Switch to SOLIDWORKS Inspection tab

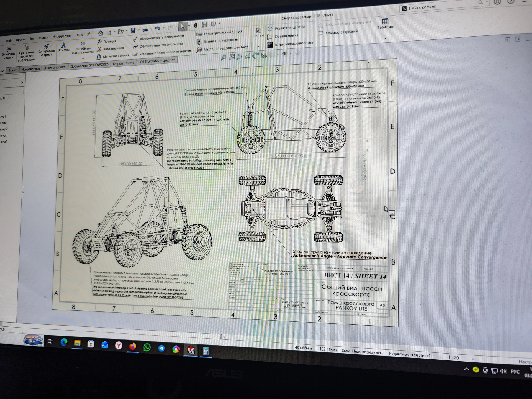click(x=157, y=61)
